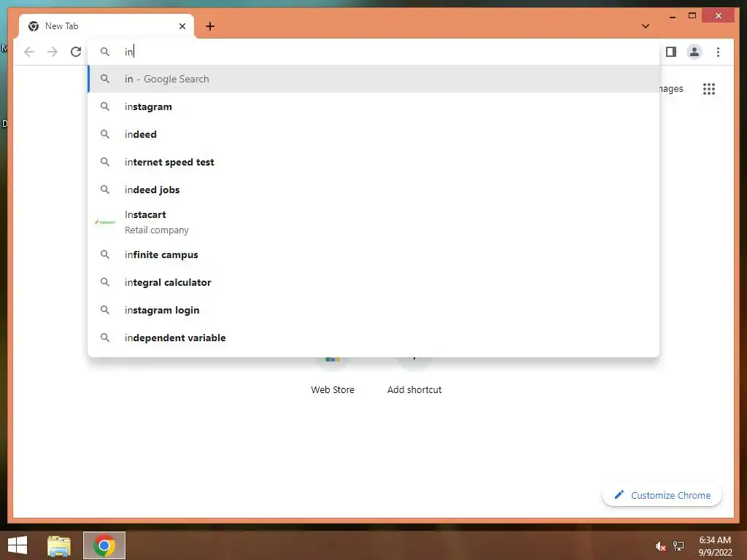Click Customize Chrome button
747x560 pixels.
pos(662,495)
